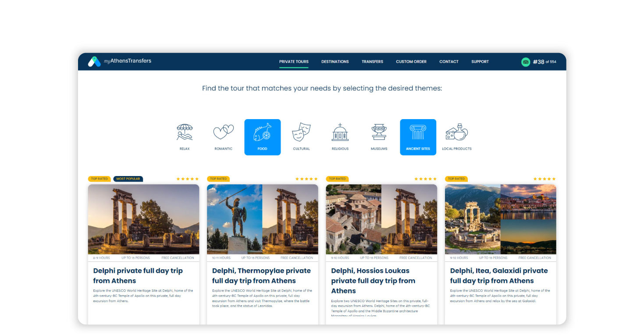This screenshot has width=644, height=335.
Task: Select the Religious theme icon
Action: pyautogui.click(x=340, y=136)
